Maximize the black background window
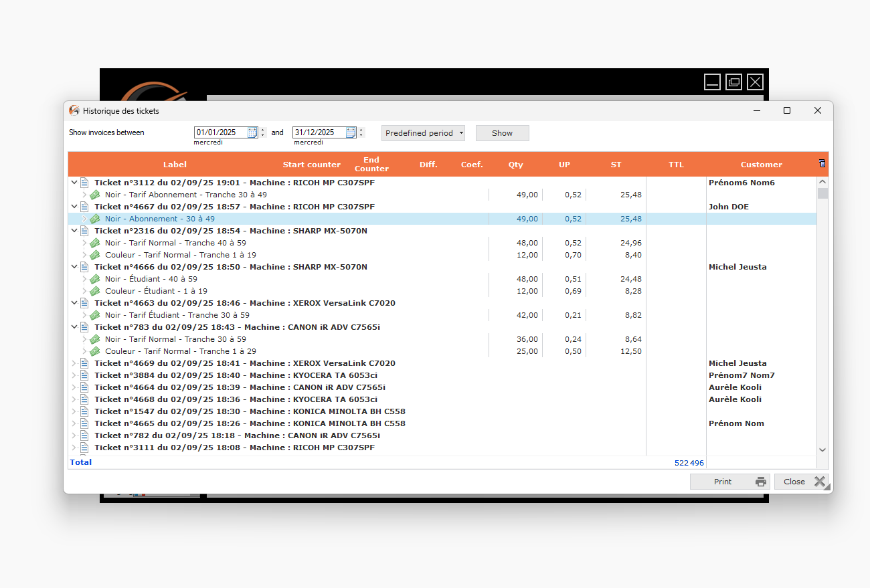This screenshot has height=588, width=870. 734,82
